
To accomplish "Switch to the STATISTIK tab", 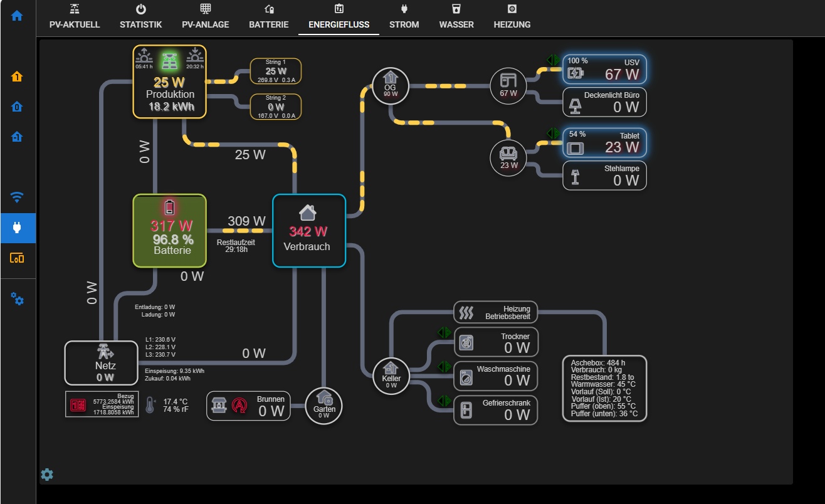I will tap(141, 17).
